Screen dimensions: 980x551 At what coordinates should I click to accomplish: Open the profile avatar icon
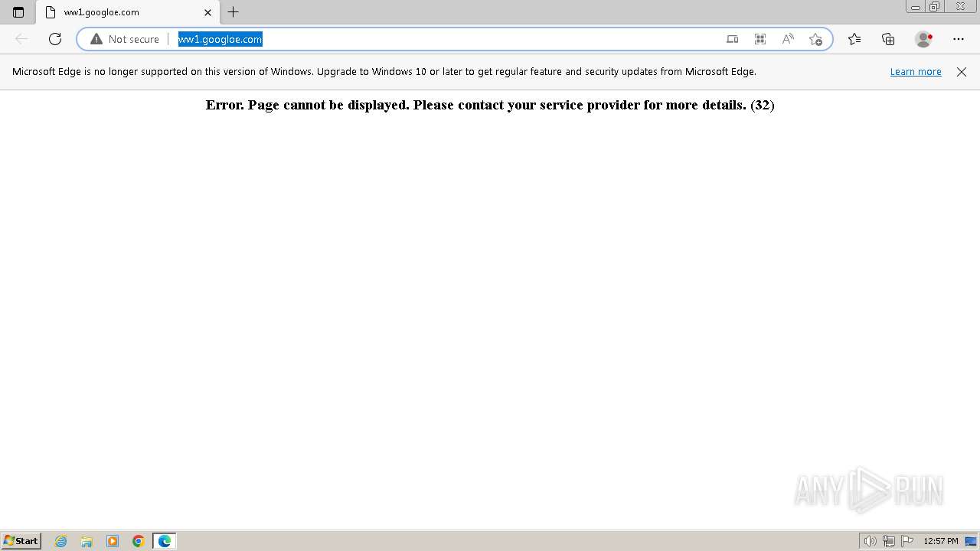click(x=923, y=39)
